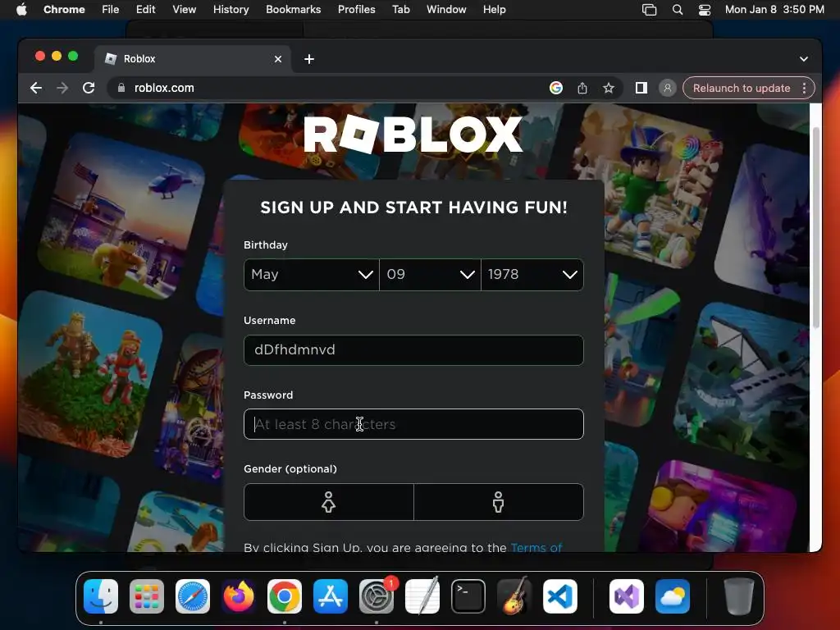Open the History menu

(x=231, y=10)
